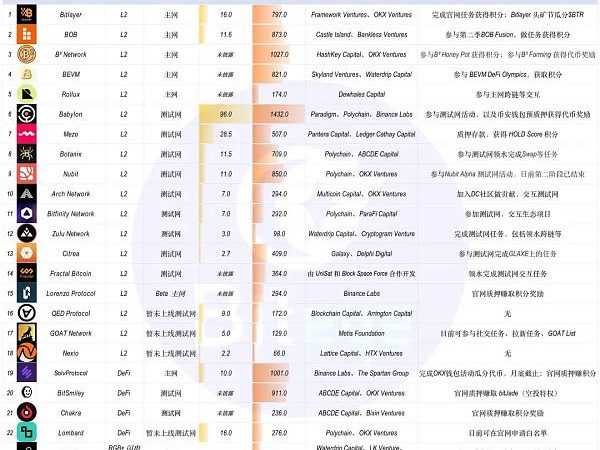
Task: Click the Chakra red logo icon
Action: pos(27,412)
